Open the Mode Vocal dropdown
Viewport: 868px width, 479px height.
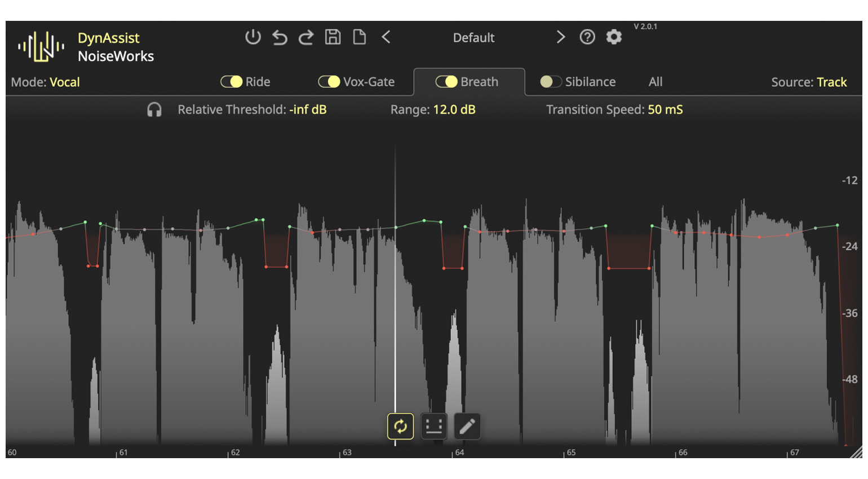tap(64, 82)
